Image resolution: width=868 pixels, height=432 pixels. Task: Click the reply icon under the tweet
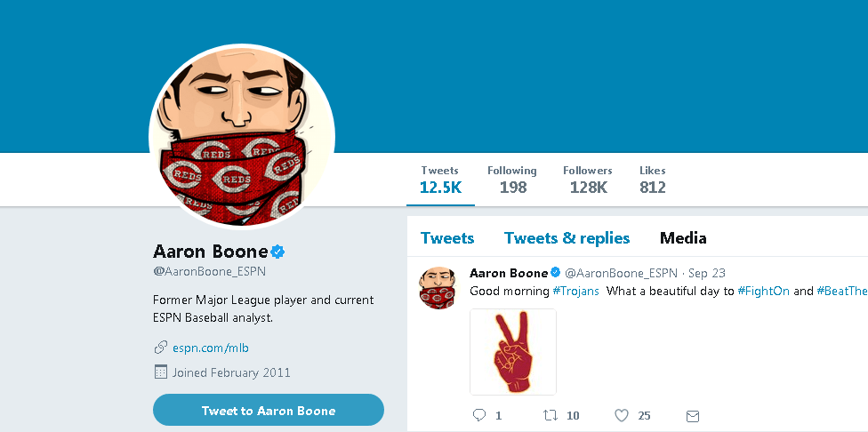pos(479,415)
